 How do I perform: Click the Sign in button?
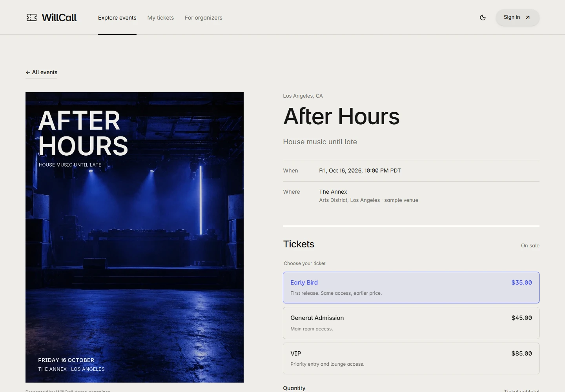click(x=517, y=18)
